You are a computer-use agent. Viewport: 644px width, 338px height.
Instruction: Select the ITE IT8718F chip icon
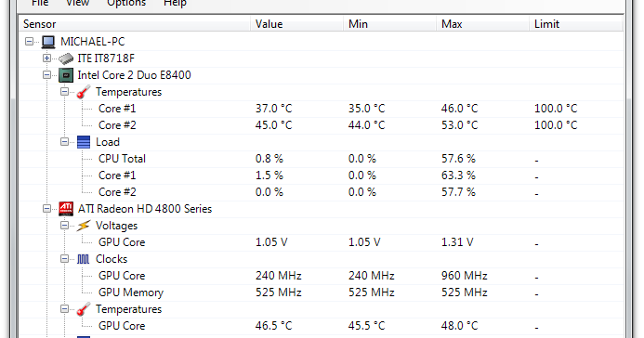point(66,58)
